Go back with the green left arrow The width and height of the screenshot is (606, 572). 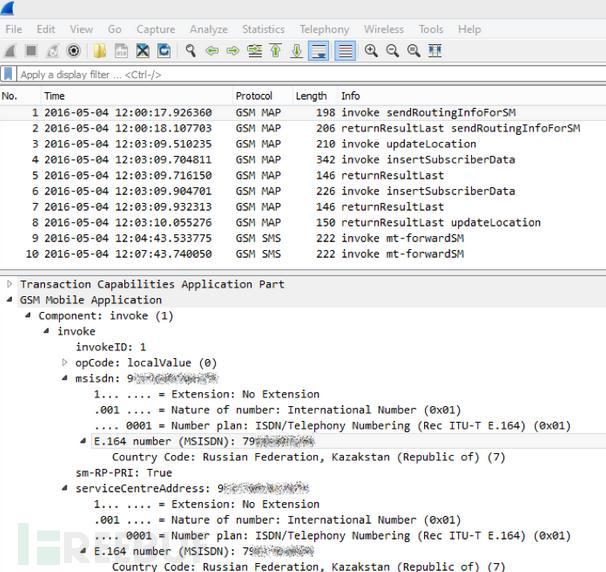[x=212, y=51]
